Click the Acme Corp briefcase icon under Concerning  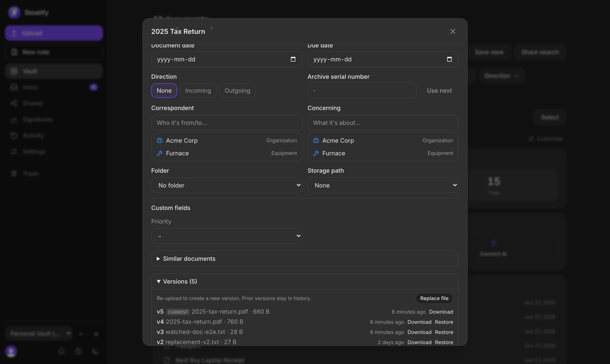pyautogui.click(x=316, y=141)
